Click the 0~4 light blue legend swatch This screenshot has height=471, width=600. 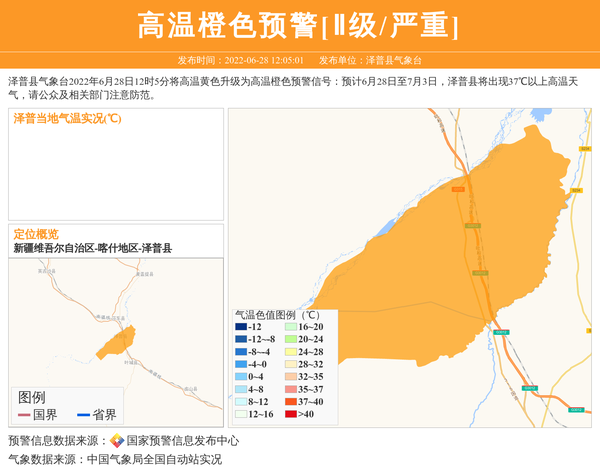click(241, 377)
